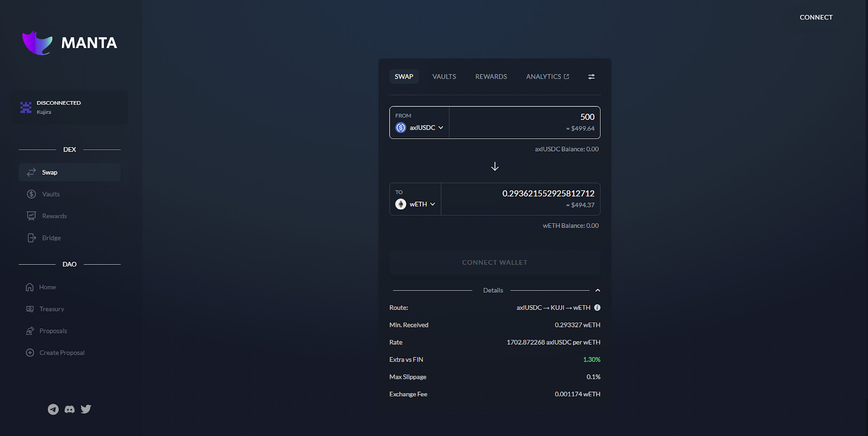
Task: Click the DISCONNECTED Kujira status card
Action: point(70,108)
